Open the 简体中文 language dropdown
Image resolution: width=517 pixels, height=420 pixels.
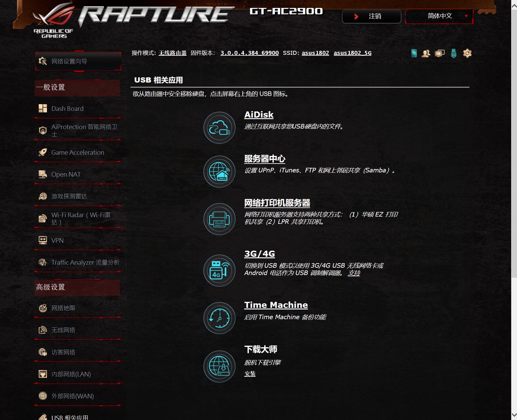point(439,16)
